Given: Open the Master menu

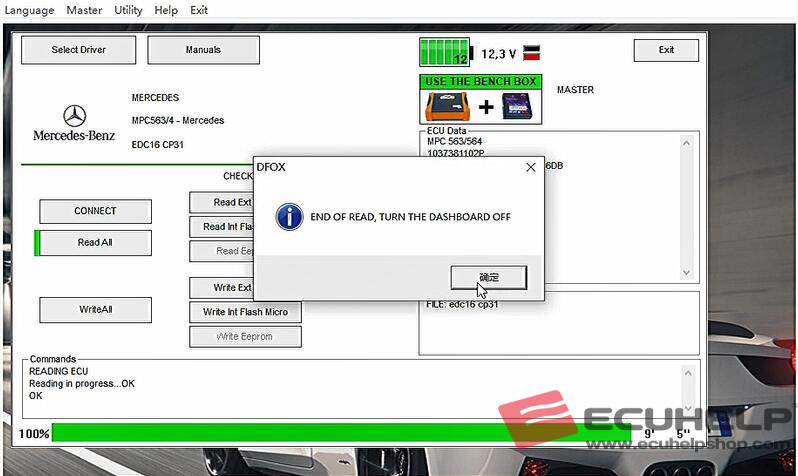Looking at the screenshot, I should (84, 10).
